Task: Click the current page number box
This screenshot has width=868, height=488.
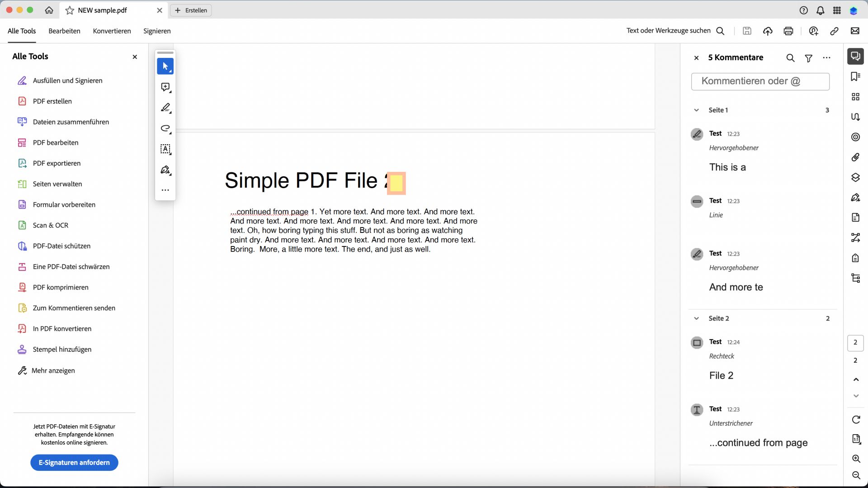Action: pos(855,343)
